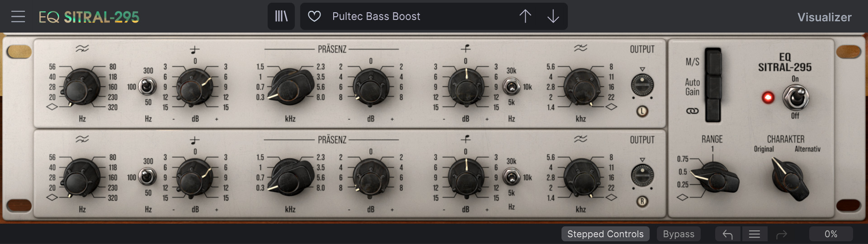868x244 pixels.
Task: Click the 0% CPU meter
Action: (831, 234)
